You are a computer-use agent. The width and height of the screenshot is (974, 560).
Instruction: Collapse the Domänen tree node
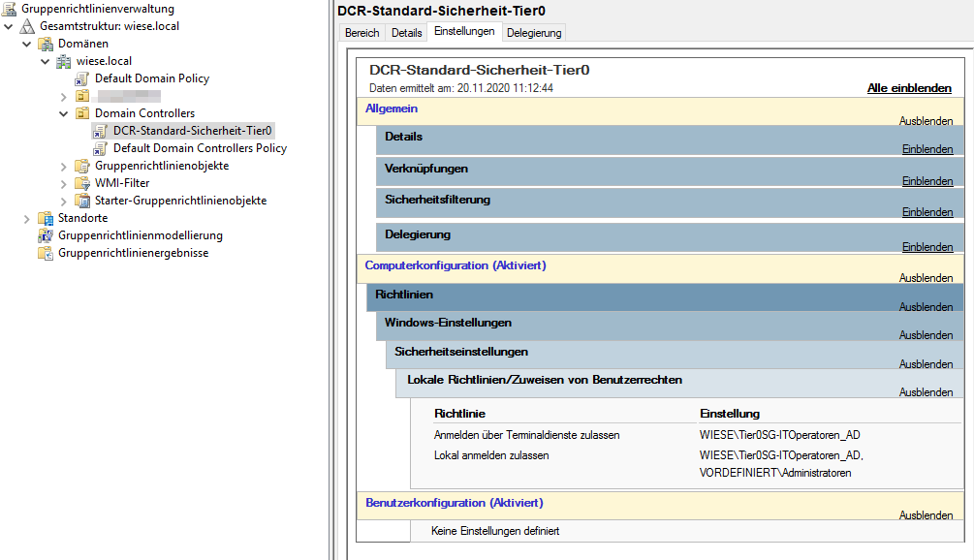[27, 44]
